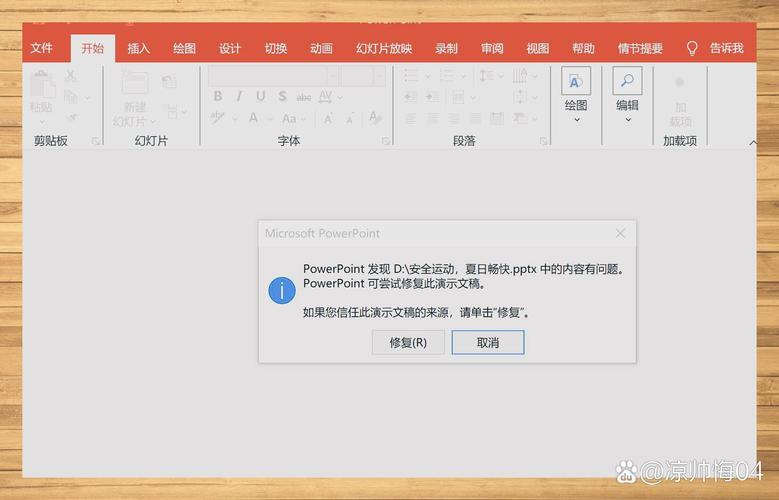
Task: Click the line spacing icon
Action: tap(486, 76)
